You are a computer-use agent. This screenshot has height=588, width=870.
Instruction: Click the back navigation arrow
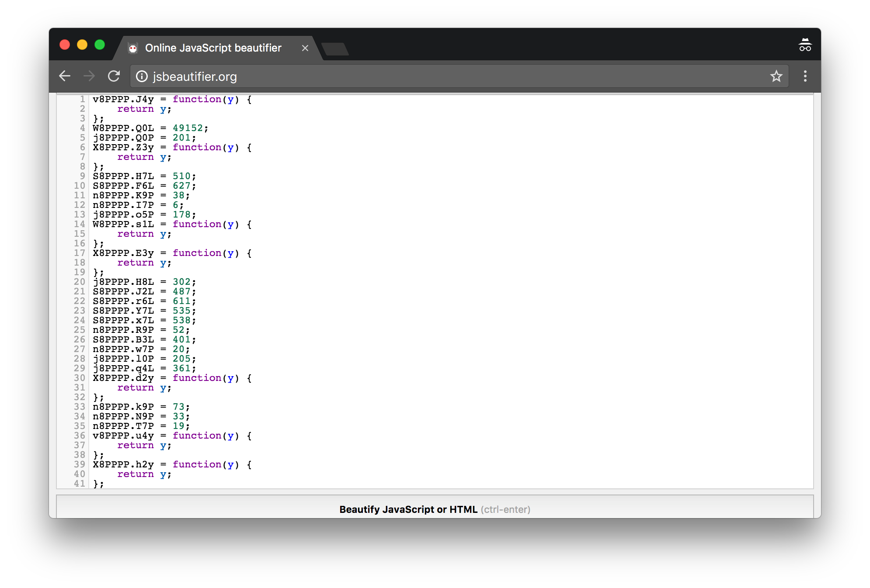pos(65,76)
